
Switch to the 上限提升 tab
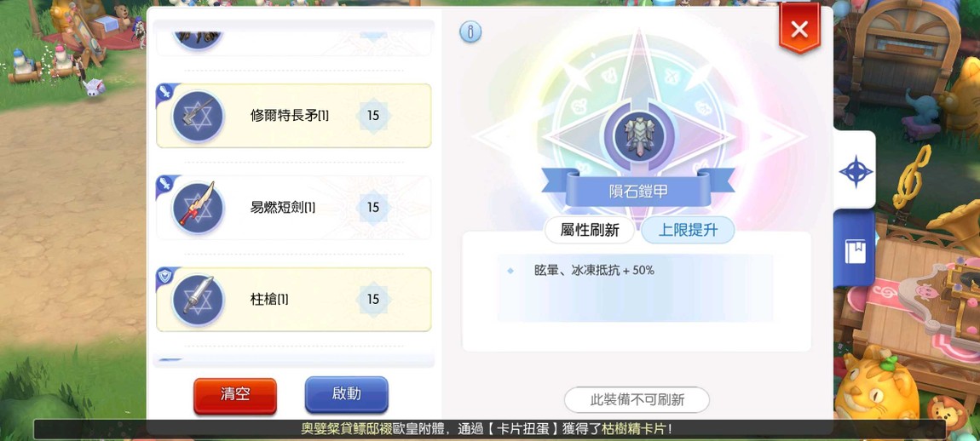click(x=688, y=230)
